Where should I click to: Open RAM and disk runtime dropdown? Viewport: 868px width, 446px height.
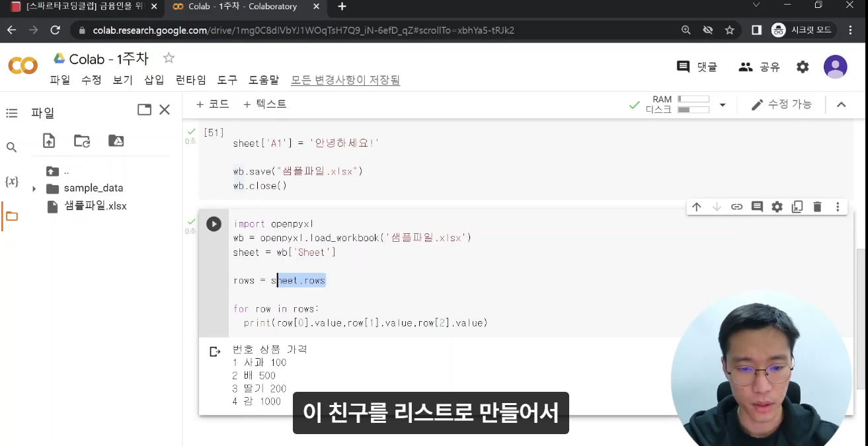(723, 105)
